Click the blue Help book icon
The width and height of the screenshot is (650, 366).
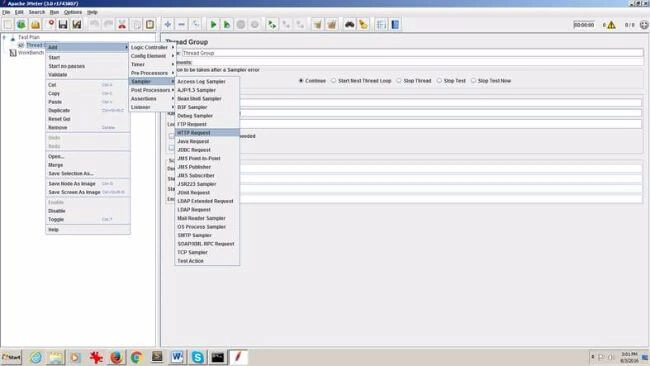pyautogui.click(x=395, y=24)
